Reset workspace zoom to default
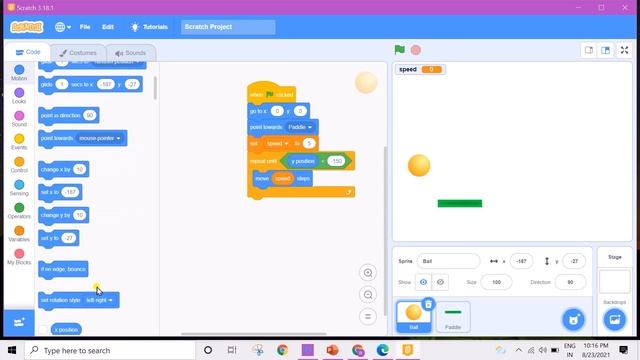 pyautogui.click(x=368, y=316)
